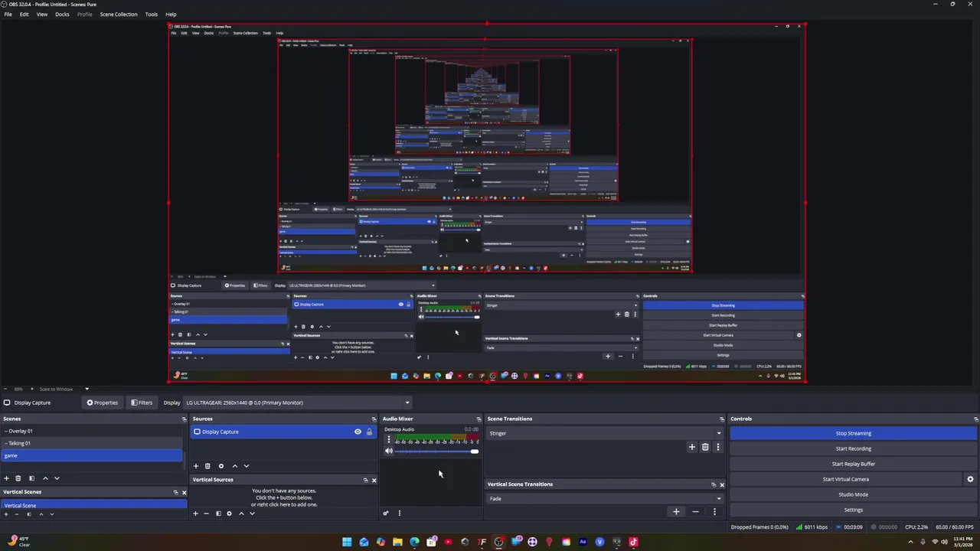
Task: Select Display Capture row in the Sources list
Action: 283,432
